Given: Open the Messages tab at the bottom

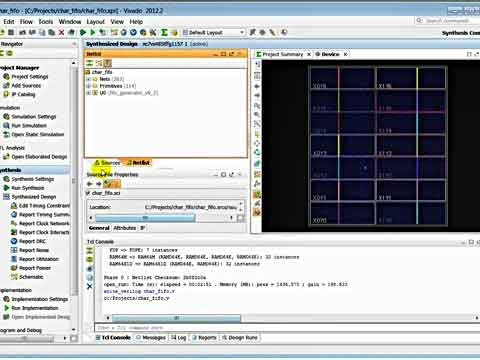Looking at the screenshot, I should point(151,338).
